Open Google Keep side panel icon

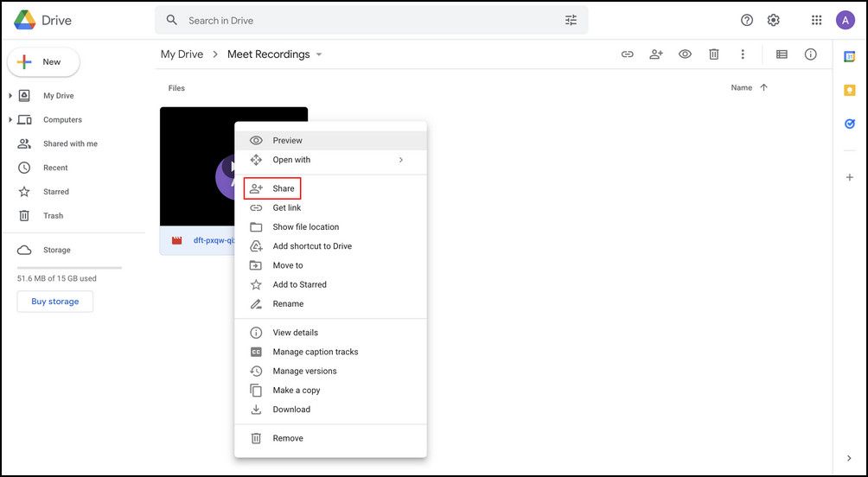coord(850,90)
